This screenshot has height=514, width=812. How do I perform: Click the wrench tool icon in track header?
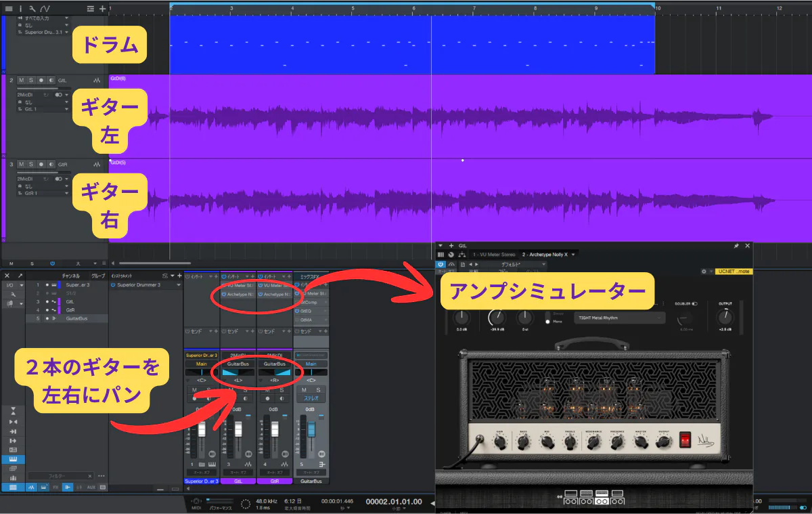[x=32, y=9]
